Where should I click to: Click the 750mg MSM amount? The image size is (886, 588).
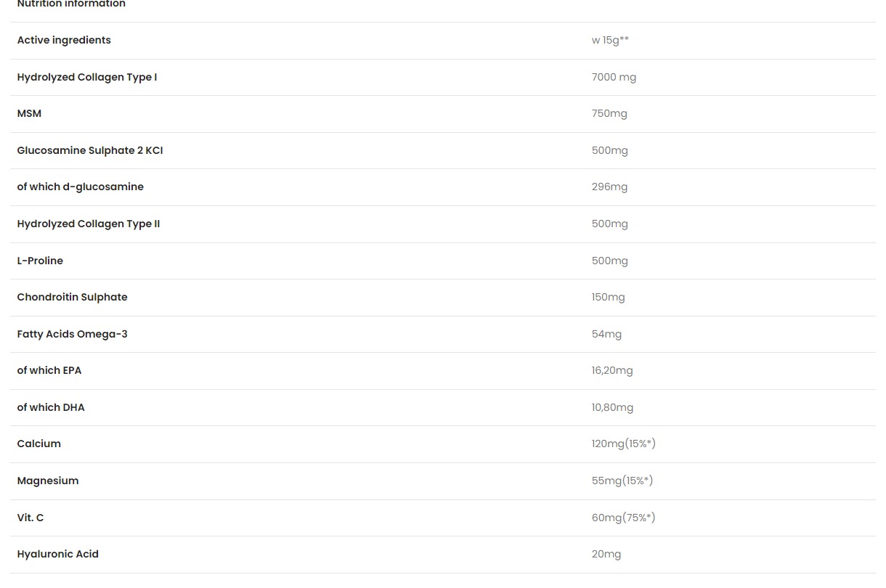click(x=609, y=113)
